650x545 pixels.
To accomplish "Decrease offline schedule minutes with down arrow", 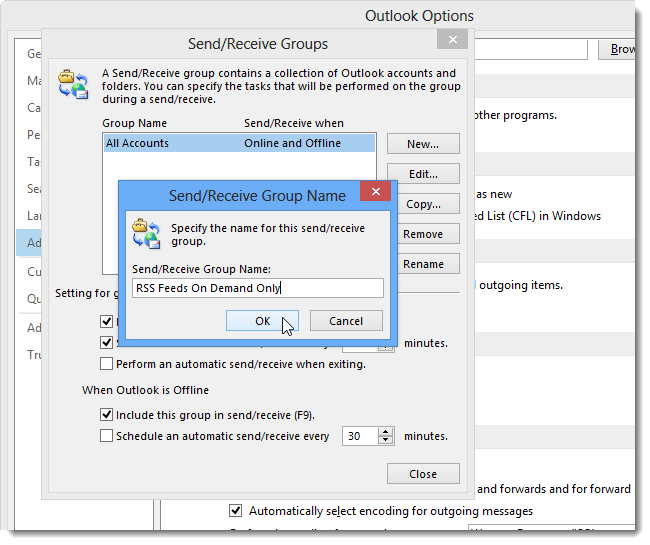I will [386, 441].
